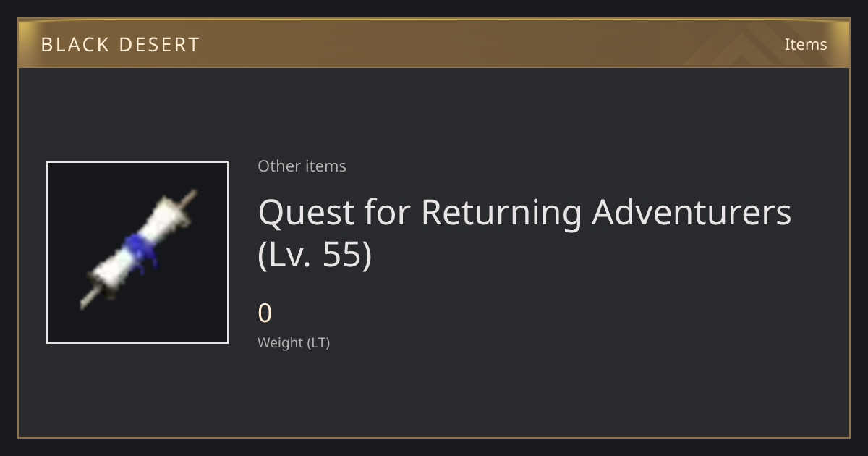Viewport: 868px width, 456px height.
Task: Click the Quest for Returning Adventurers title
Action: 524,233
